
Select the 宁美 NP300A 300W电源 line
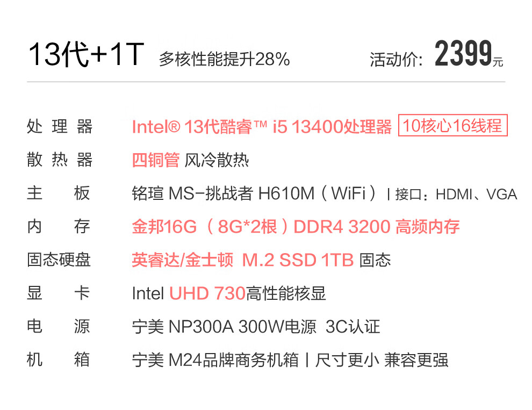(x=224, y=327)
